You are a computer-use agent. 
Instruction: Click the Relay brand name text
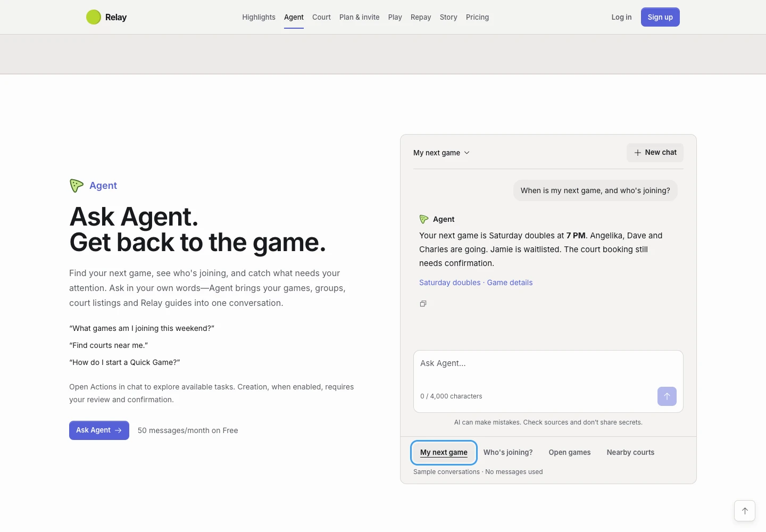[116, 17]
